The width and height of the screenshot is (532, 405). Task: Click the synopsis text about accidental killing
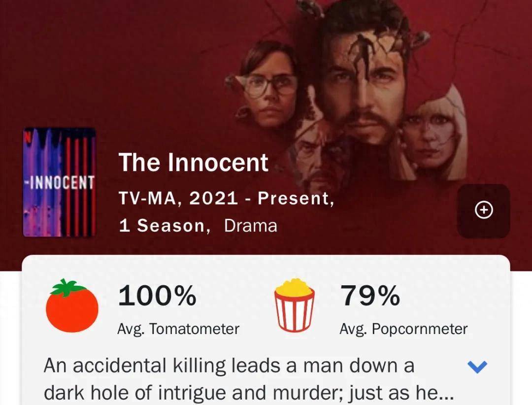click(x=248, y=379)
